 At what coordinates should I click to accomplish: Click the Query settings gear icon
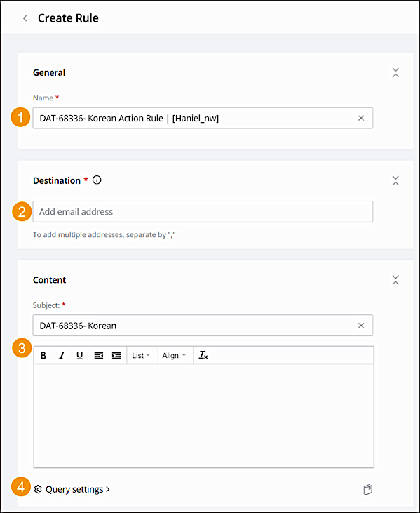(38, 489)
